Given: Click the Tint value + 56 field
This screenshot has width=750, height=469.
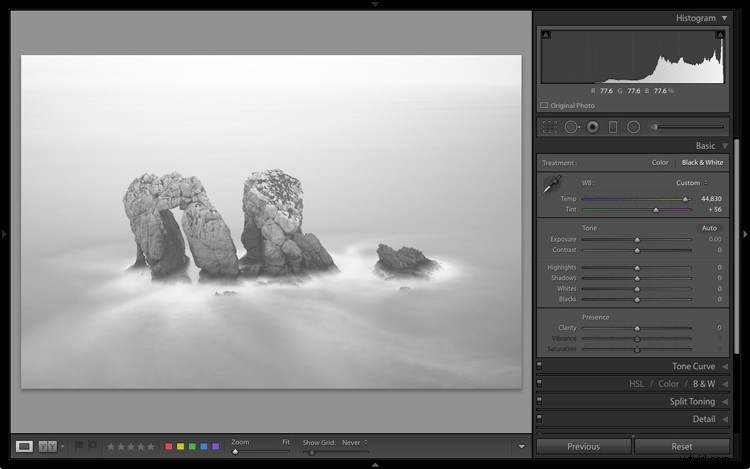Looking at the screenshot, I should [715, 209].
